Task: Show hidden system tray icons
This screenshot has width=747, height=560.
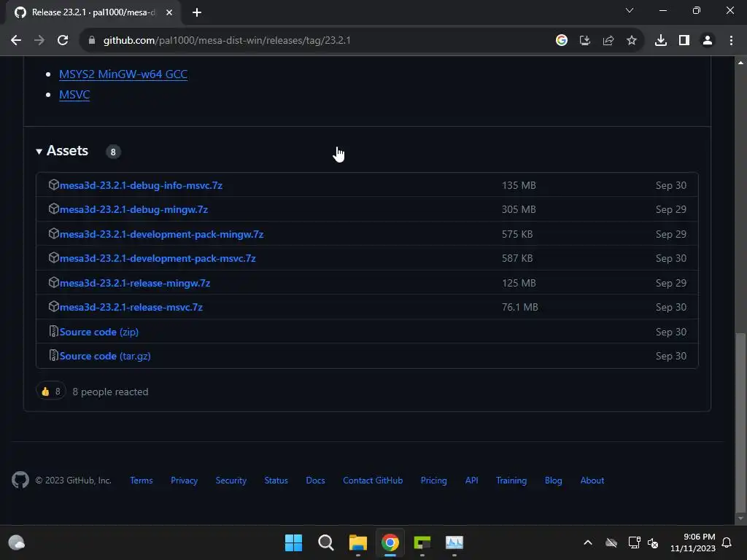Action: 588,542
